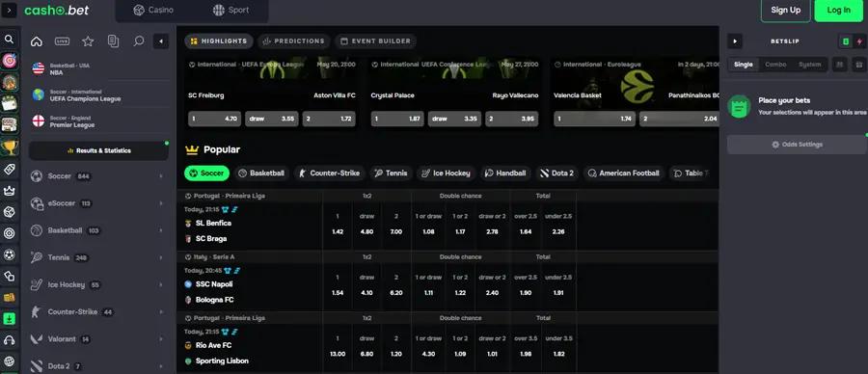
Task: Expand the Ice Hockey category in the sidebar
Action: tap(98, 285)
